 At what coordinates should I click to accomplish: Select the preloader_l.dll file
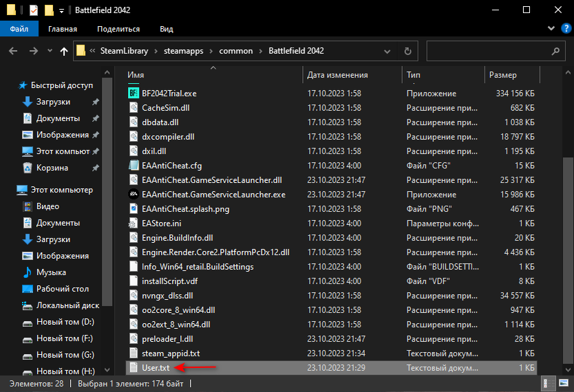click(x=331, y=339)
